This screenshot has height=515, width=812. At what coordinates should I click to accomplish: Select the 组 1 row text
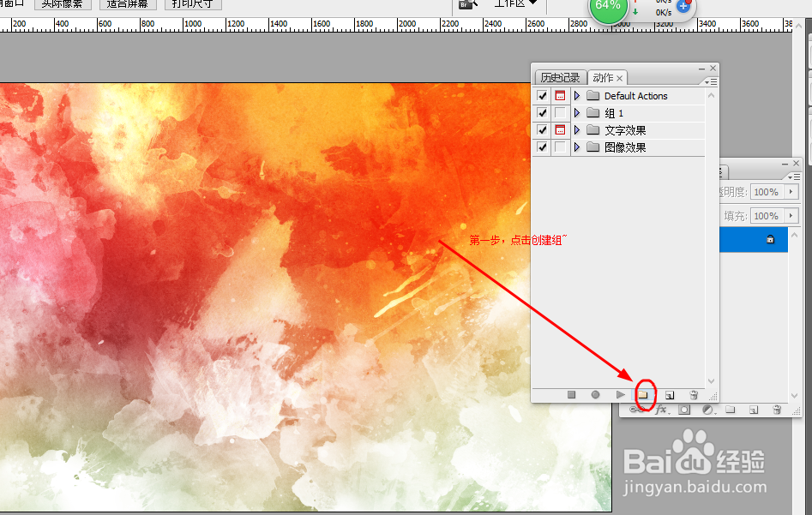pyautogui.click(x=614, y=113)
